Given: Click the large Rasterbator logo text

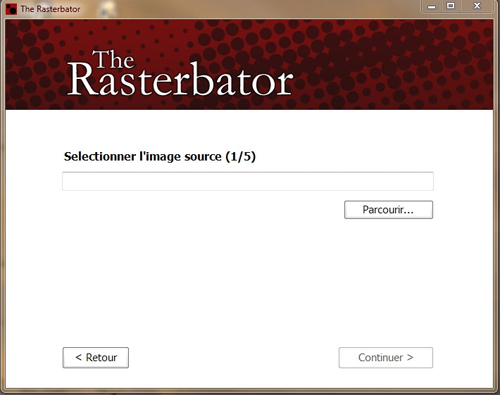Looking at the screenshot, I should coord(180,79).
